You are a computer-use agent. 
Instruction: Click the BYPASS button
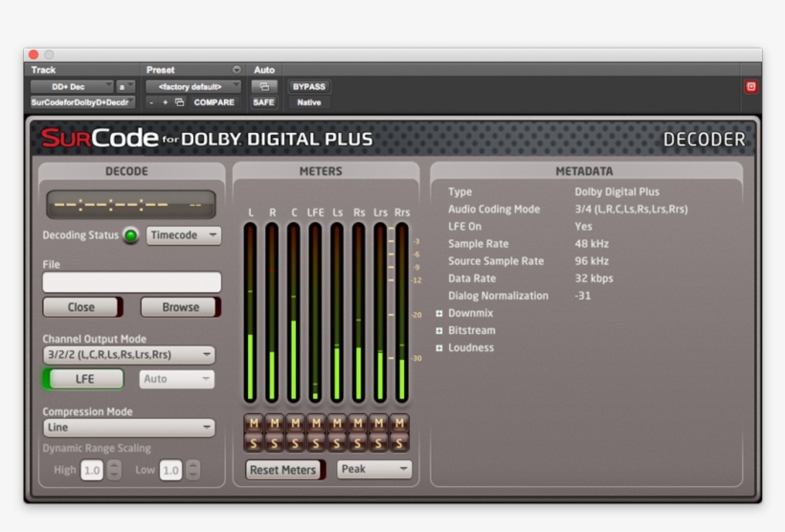tap(309, 86)
